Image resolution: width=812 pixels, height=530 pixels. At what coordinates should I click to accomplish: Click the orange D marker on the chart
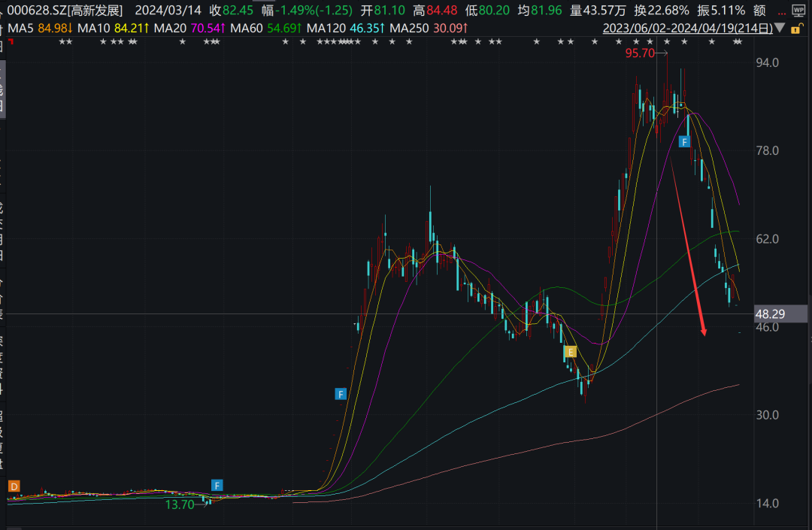coord(14,486)
